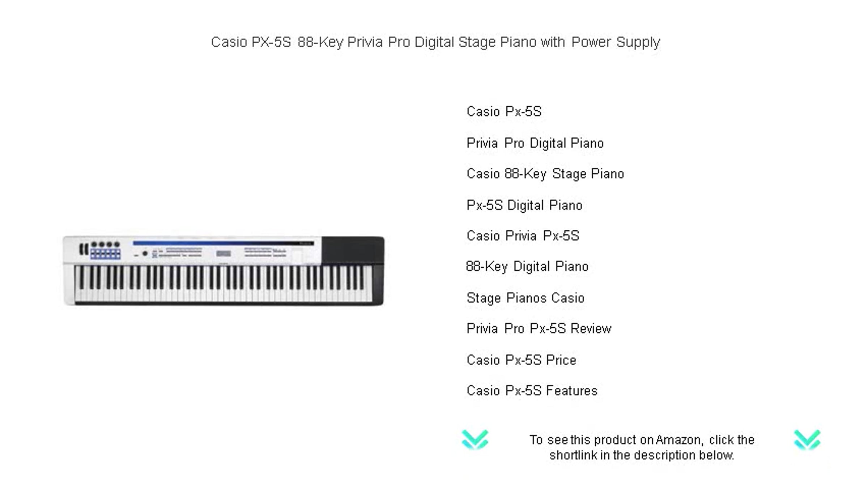This screenshot has height=489, width=868.
Task: Click "Casio Privia Px-5S" text
Action: point(523,236)
